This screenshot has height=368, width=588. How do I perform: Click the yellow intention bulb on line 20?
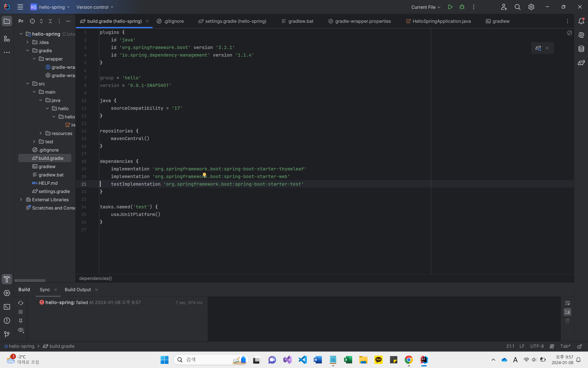204,175
